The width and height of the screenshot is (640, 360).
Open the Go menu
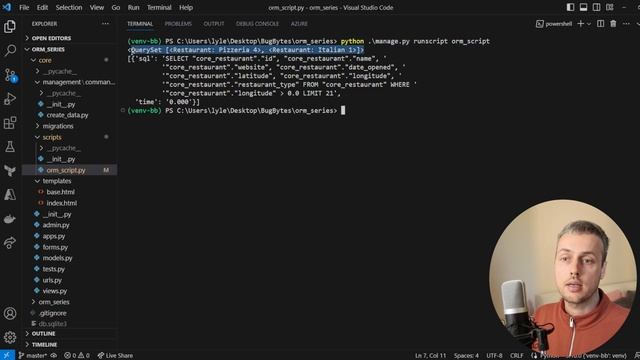pos(116,7)
